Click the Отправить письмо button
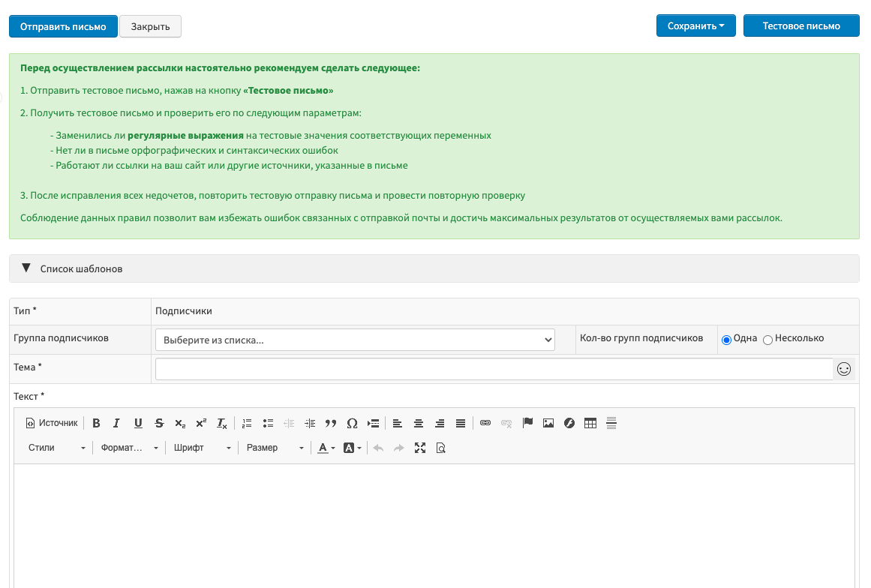 (63, 26)
